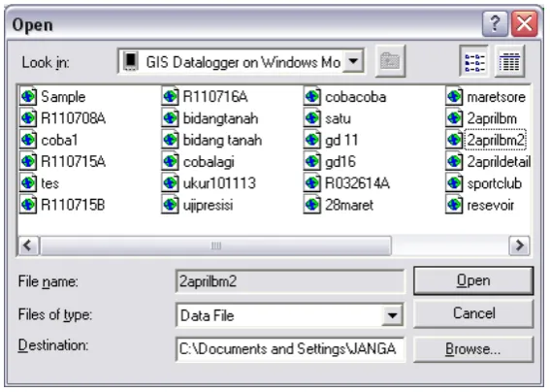Open the Look in dropdown arrow
The image size is (550, 392).
[x=353, y=61]
